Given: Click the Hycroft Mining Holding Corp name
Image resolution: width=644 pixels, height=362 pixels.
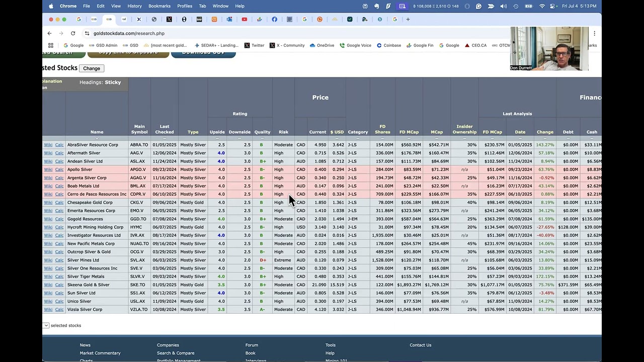Looking at the screenshot, I should 95,227.
